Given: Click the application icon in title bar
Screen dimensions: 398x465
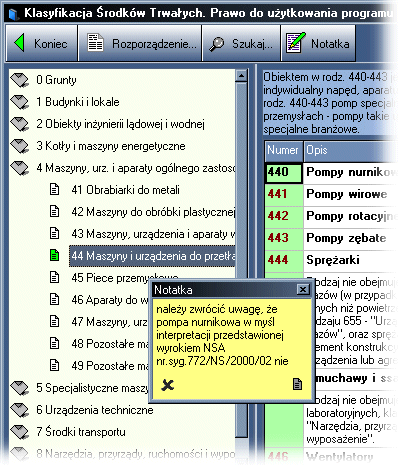Looking at the screenshot, I should coord(13,13).
